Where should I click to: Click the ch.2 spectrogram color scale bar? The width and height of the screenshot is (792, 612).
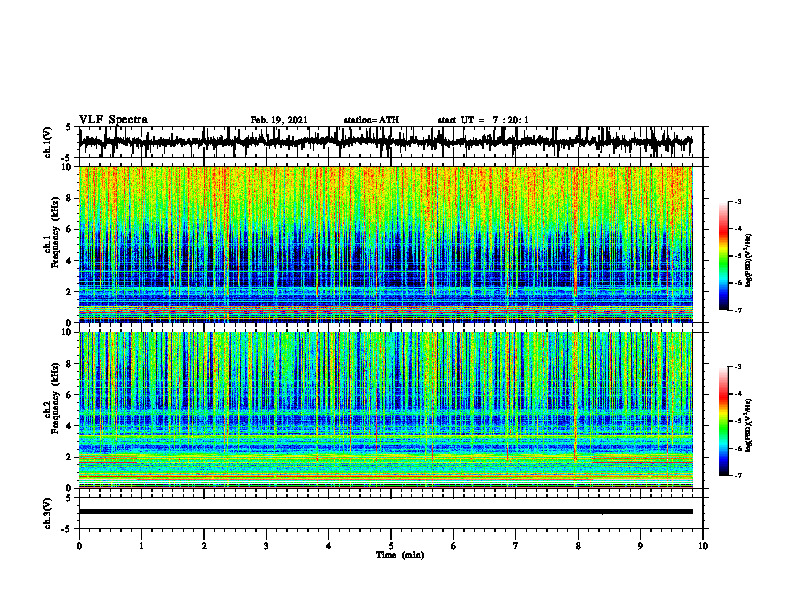pyautogui.click(x=724, y=421)
